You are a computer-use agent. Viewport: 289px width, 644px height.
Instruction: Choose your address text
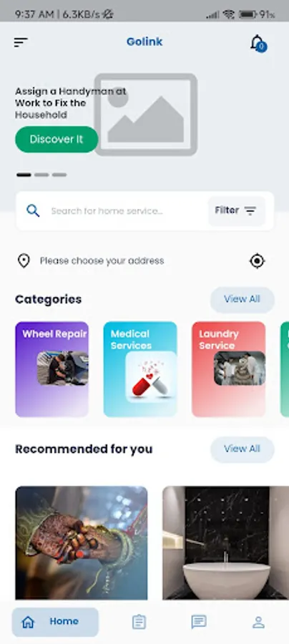pyautogui.click(x=102, y=260)
